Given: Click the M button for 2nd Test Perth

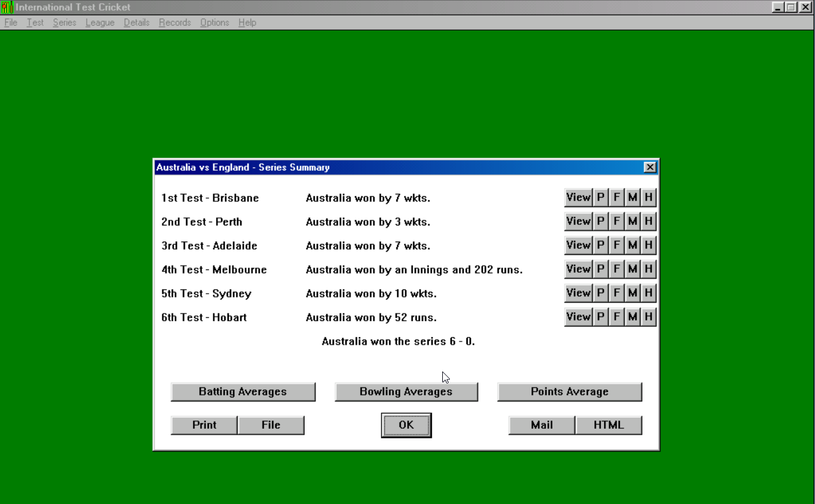Looking at the screenshot, I should 632,221.
